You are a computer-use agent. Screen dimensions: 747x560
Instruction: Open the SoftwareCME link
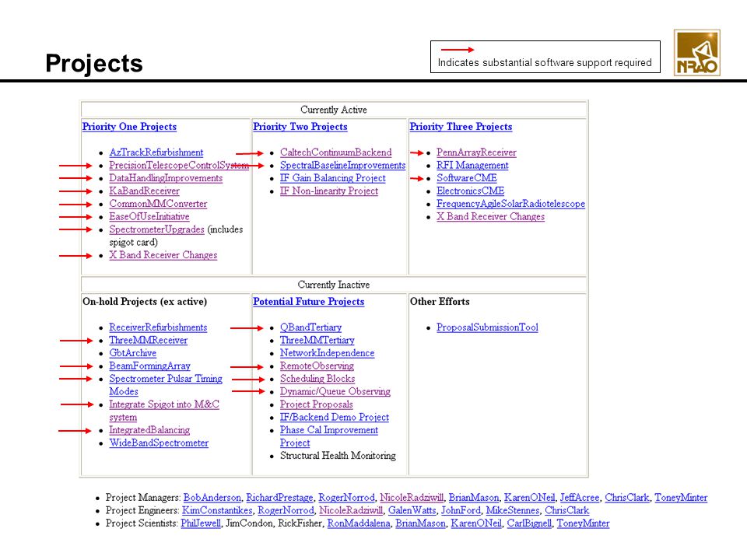click(467, 178)
